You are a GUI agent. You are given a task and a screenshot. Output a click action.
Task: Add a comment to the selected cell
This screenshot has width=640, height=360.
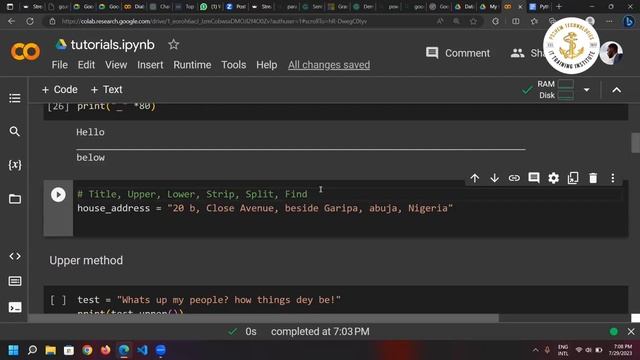(x=533, y=178)
